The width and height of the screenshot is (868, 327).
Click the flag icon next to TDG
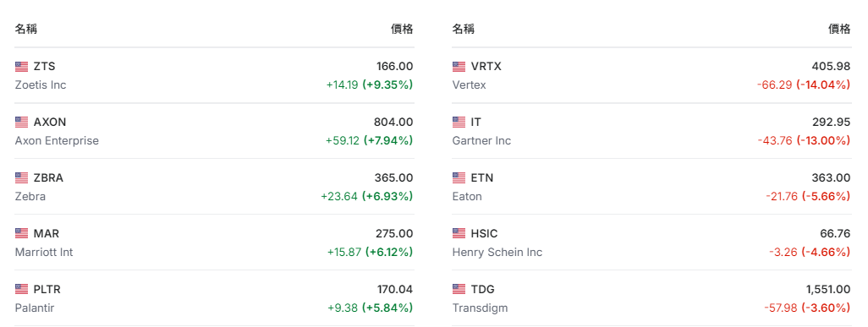tap(459, 289)
